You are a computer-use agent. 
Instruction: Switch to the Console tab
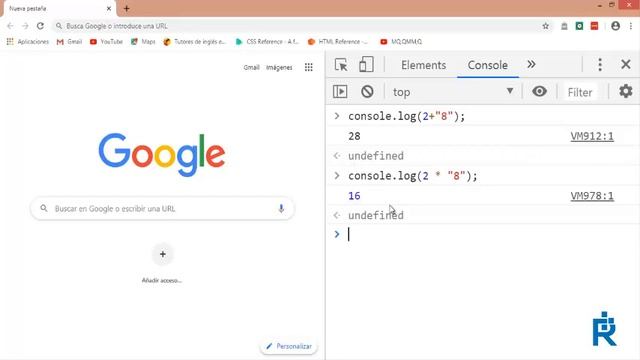click(487, 65)
